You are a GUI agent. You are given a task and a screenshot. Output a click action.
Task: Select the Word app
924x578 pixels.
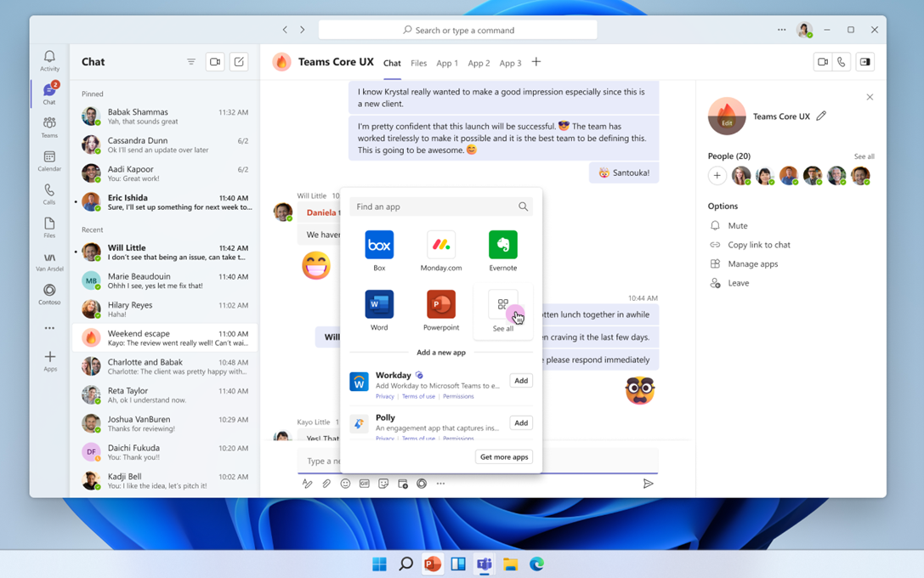pyautogui.click(x=379, y=310)
